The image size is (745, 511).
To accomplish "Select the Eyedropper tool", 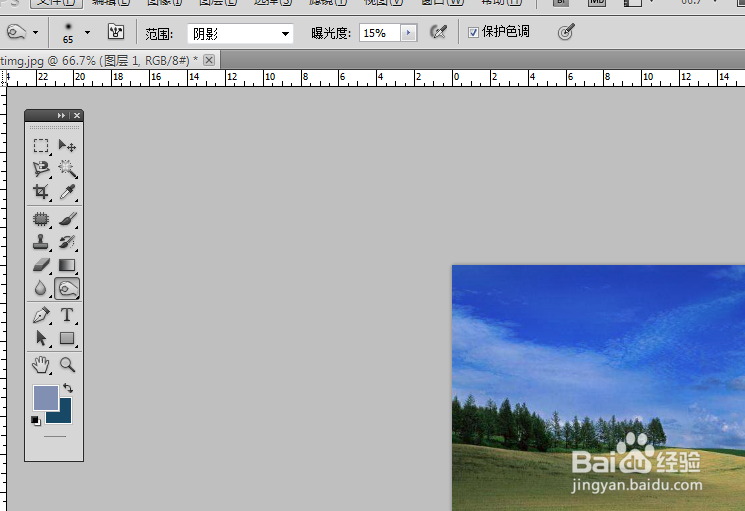I will click(x=67, y=192).
